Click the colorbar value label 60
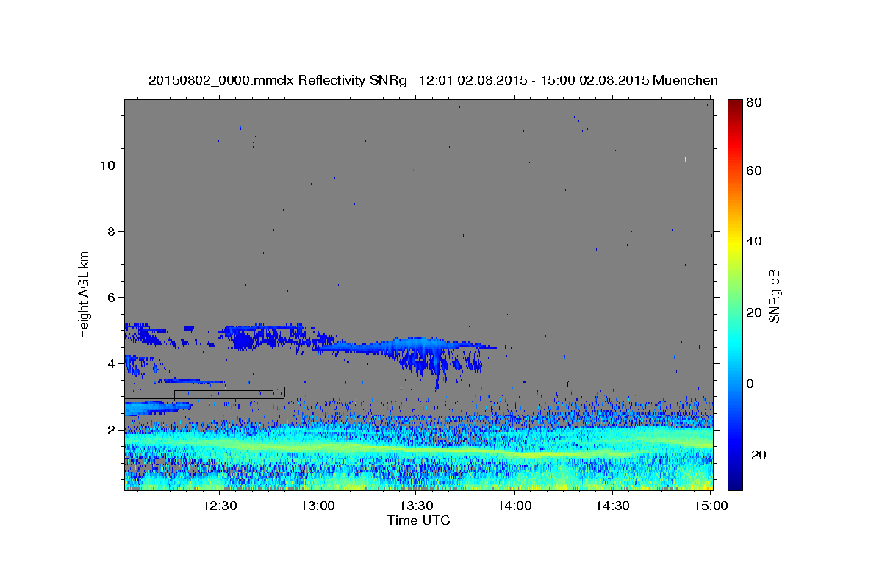882x588 pixels. pyautogui.click(x=756, y=171)
